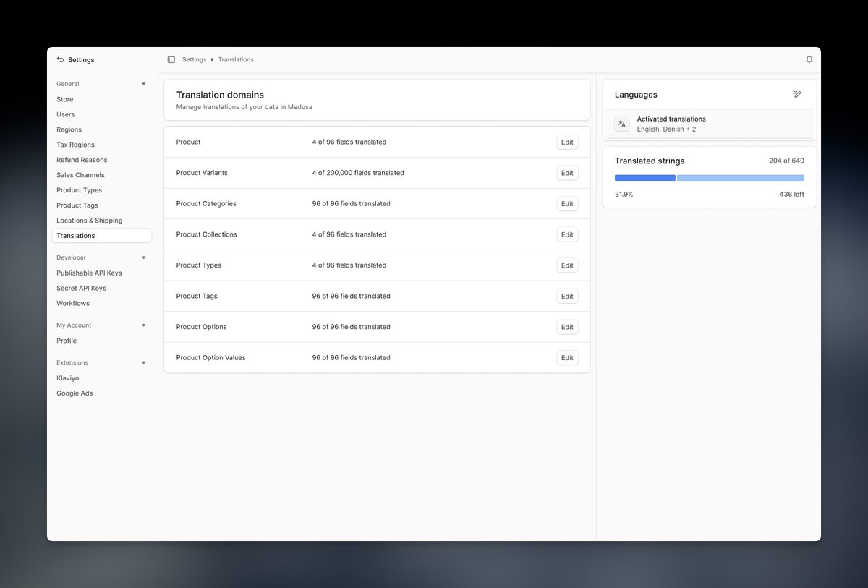The image size is (868, 588).
Task: Click the Settings breadcrumb link
Action: click(x=194, y=59)
